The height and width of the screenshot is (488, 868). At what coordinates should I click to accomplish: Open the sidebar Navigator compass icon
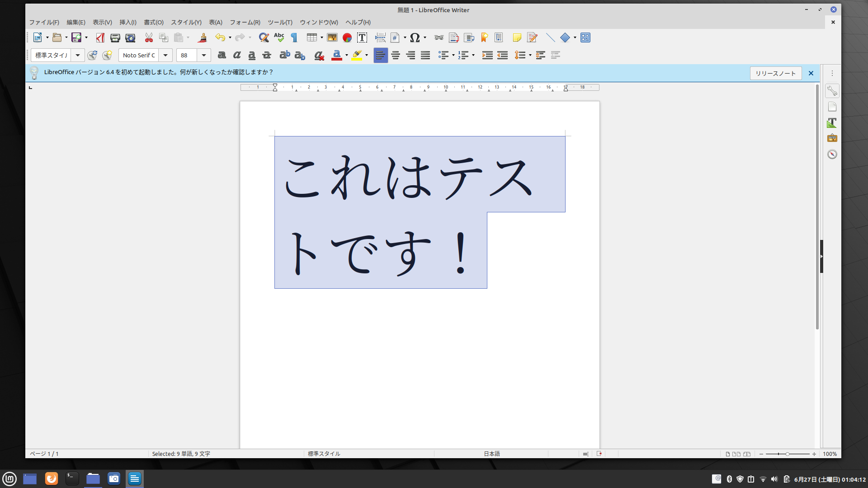coord(832,154)
